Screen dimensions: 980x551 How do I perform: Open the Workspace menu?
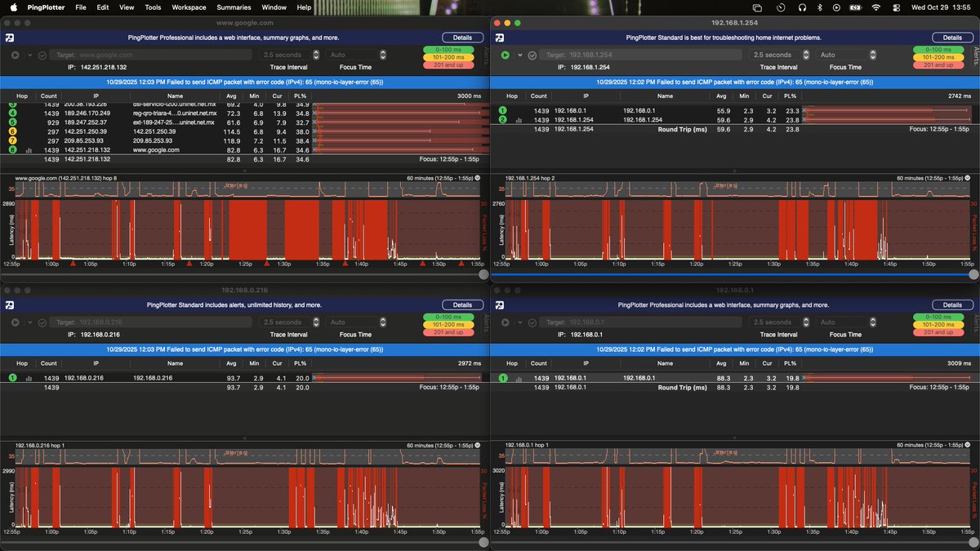189,7
